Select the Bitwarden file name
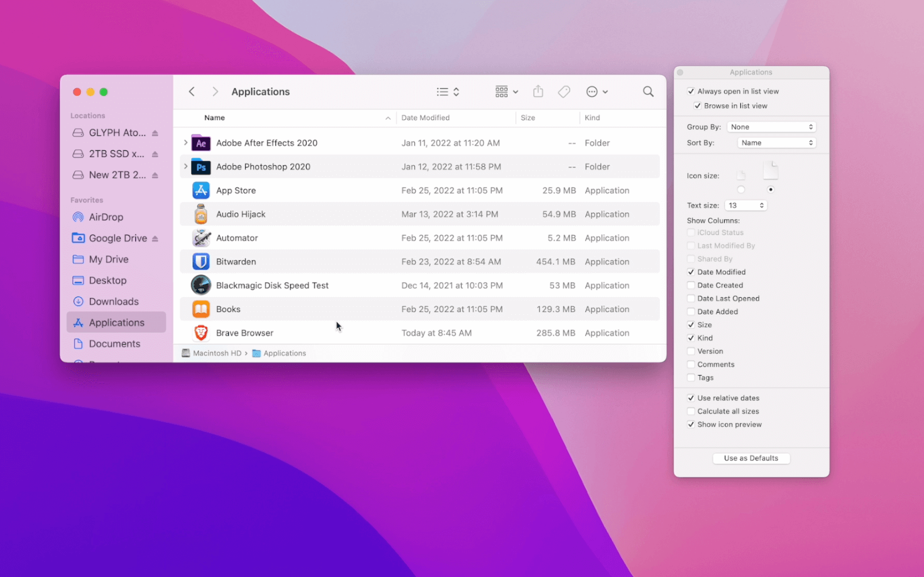The height and width of the screenshot is (577, 924). [236, 262]
